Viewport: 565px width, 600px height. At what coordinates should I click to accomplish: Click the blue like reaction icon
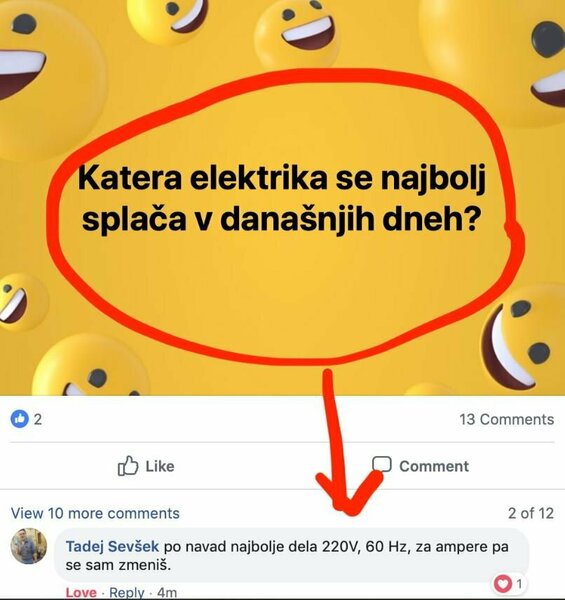click(x=20, y=419)
